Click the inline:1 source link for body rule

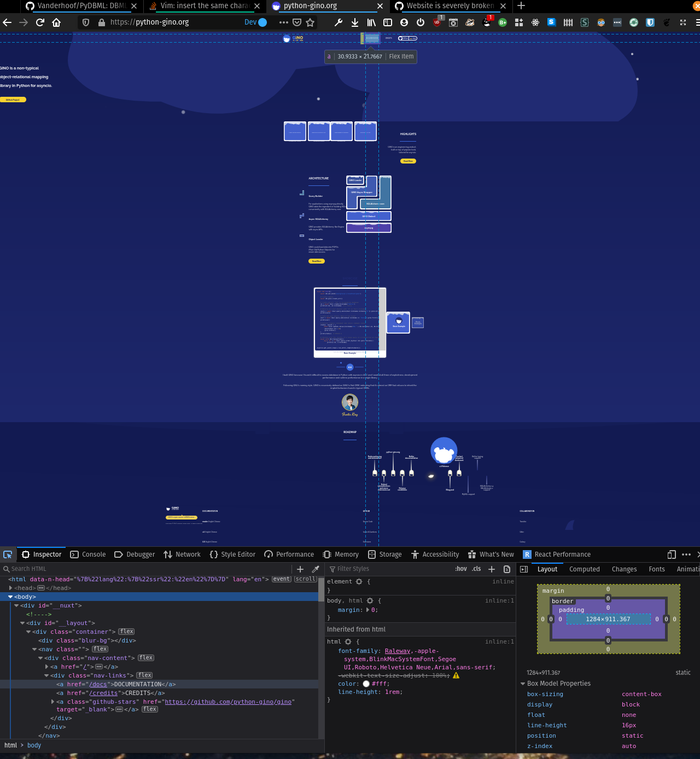coord(499,600)
